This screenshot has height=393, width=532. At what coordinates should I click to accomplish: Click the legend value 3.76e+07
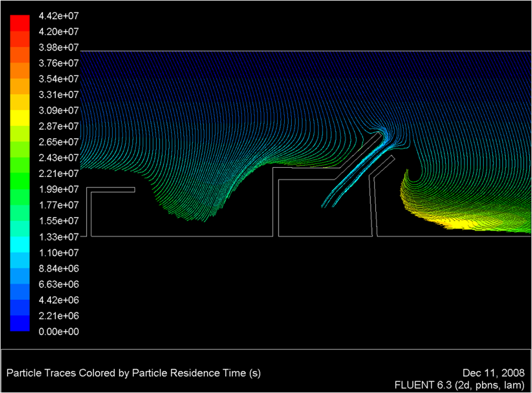click(59, 63)
